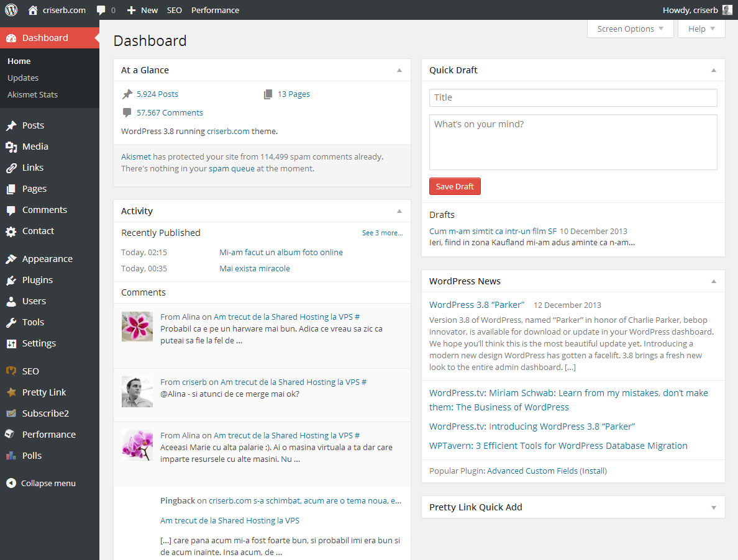
Task: Click the Quick Draft Title field
Action: [573, 97]
